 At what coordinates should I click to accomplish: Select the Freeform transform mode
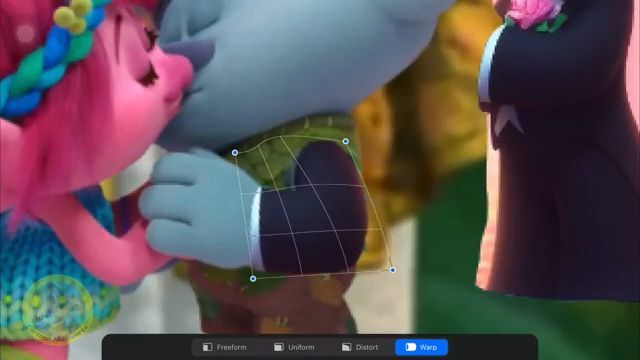(224, 347)
